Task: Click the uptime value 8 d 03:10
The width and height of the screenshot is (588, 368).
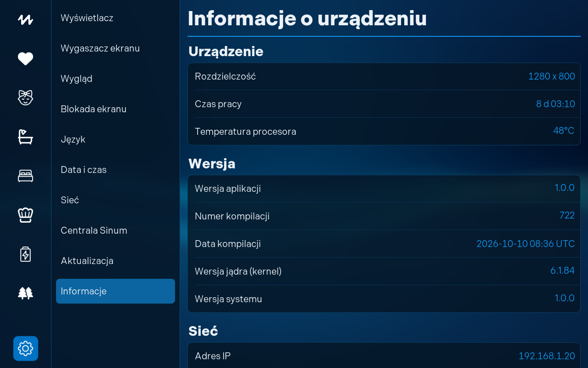Action: coord(555,104)
